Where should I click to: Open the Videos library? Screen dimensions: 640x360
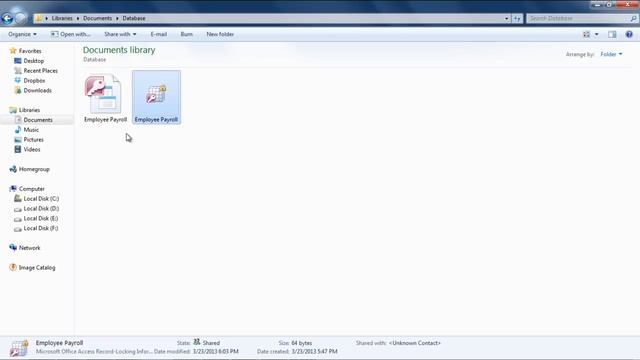(x=32, y=149)
